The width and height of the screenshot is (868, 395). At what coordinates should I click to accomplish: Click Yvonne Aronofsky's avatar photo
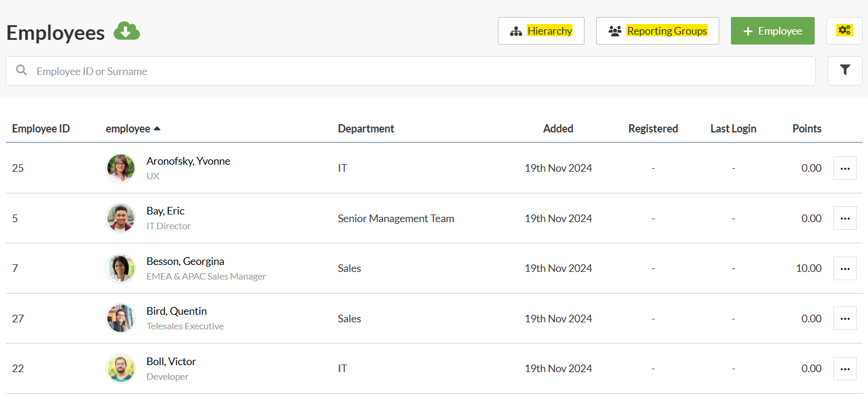(x=121, y=168)
